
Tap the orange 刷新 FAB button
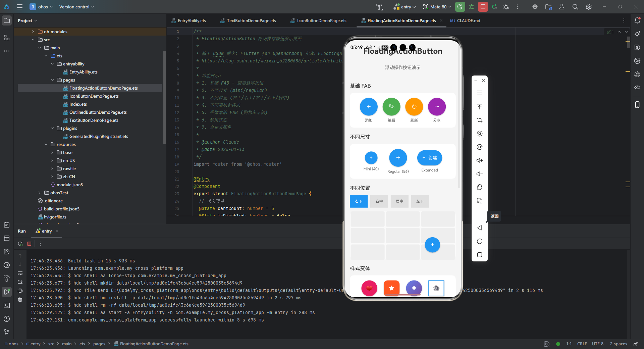tap(414, 107)
